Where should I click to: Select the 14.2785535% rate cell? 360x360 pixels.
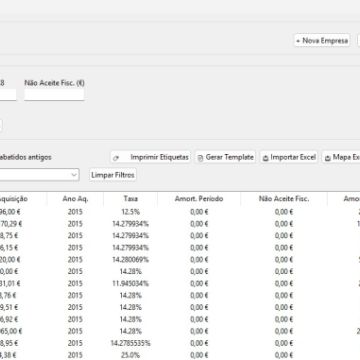tap(131, 343)
